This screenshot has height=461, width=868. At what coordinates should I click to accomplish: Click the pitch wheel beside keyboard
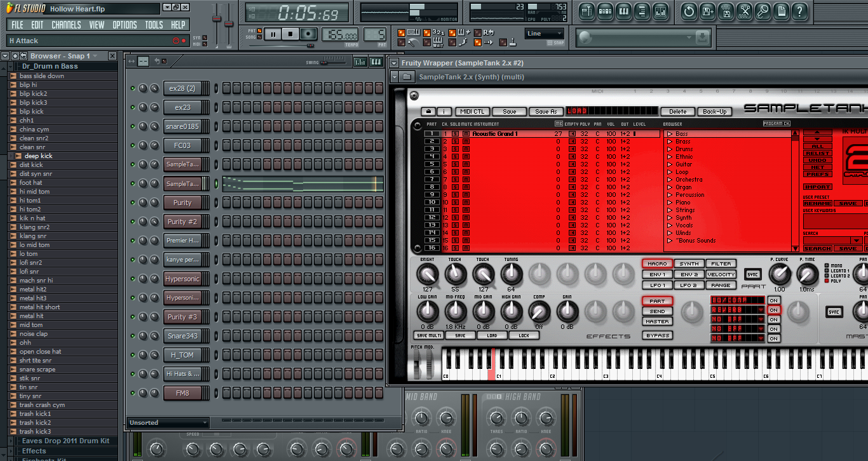pyautogui.click(x=417, y=365)
